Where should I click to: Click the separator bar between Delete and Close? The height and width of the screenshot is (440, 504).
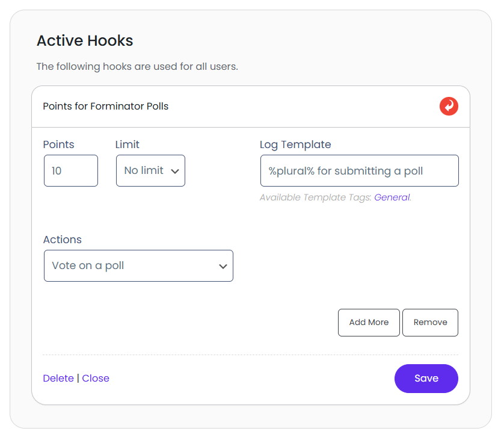[78, 379]
